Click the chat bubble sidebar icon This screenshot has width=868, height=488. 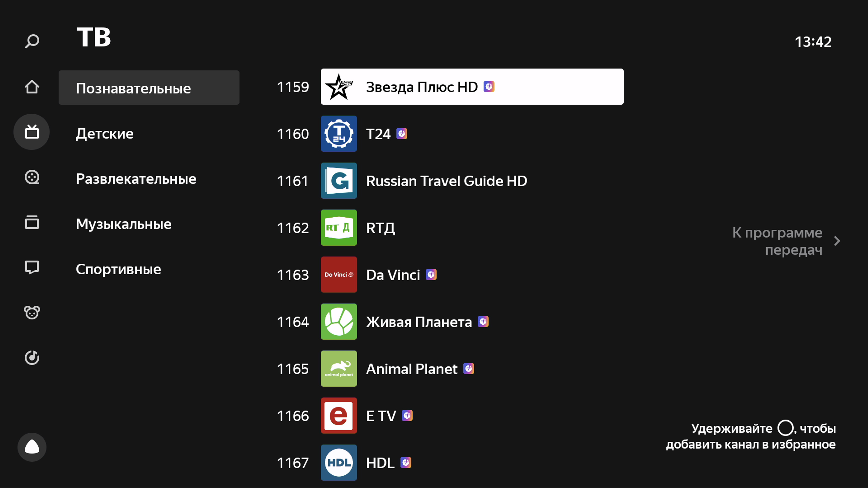32,267
